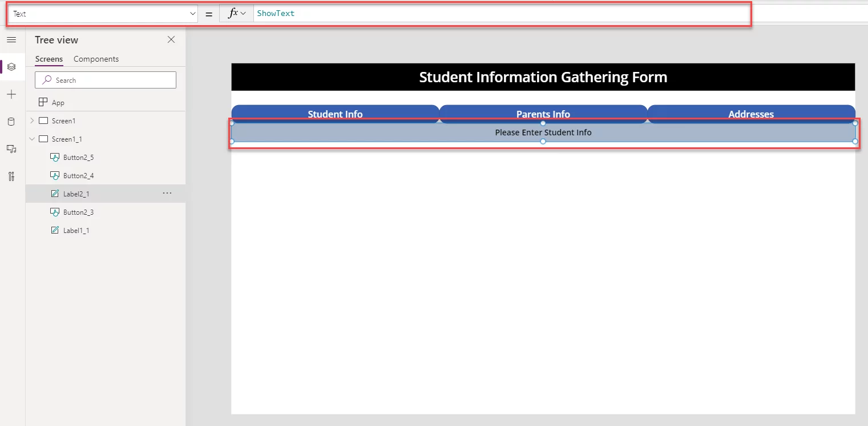This screenshot has width=868, height=426.
Task: Open more options for Label2_1
Action: tap(167, 194)
